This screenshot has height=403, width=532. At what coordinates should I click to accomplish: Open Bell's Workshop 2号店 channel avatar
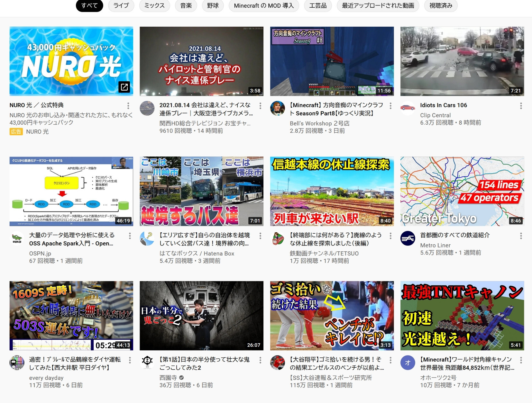pos(277,108)
